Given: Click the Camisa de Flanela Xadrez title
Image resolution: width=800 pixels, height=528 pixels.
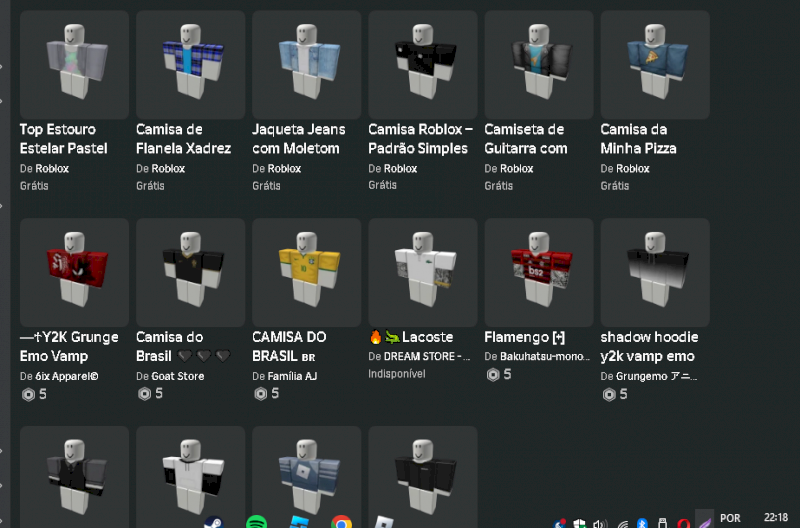Looking at the screenshot, I should click(184, 139).
